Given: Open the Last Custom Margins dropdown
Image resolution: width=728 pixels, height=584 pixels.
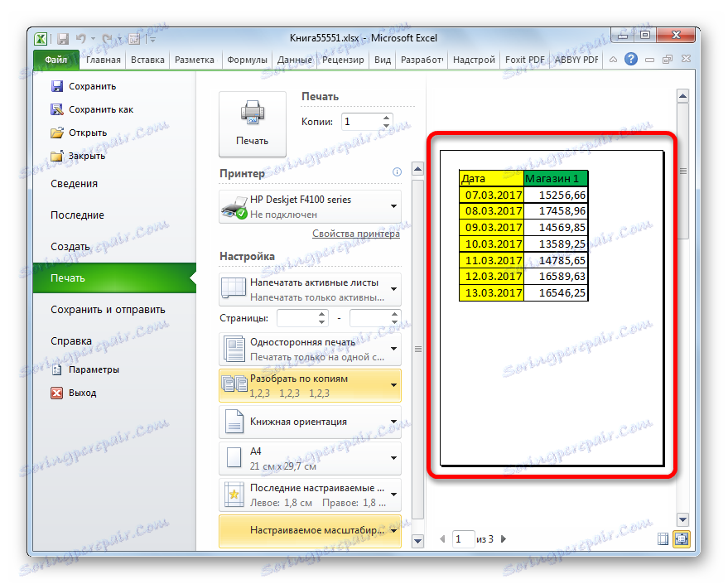Looking at the screenshot, I should 310,495.
